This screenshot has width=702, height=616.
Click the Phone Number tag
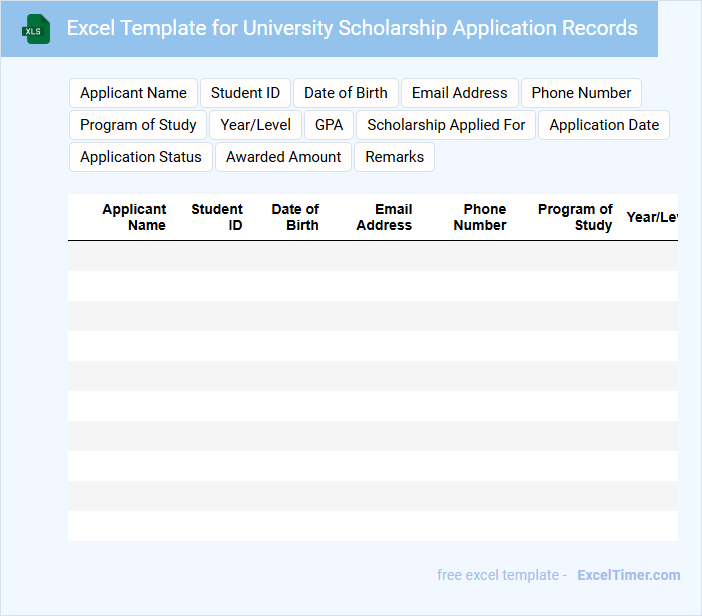[x=581, y=93]
